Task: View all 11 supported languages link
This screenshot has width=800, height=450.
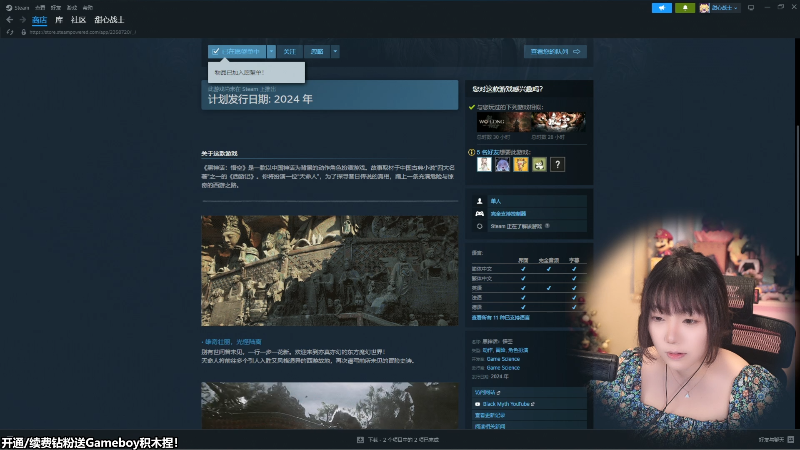Action: coord(501,317)
